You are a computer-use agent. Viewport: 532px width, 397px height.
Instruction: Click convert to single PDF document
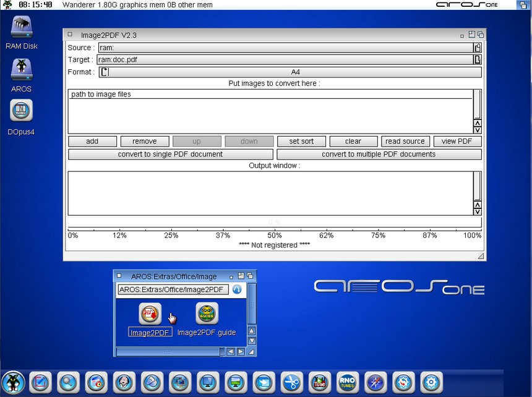click(x=170, y=154)
